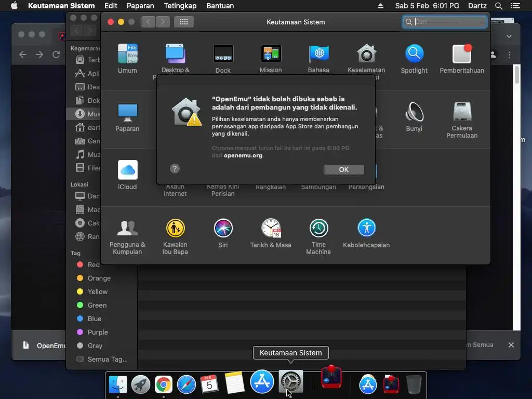Image resolution: width=532 pixels, height=399 pixels.
Task: Go back in Keutamaan Sistem toolbar
Action: (x=148, y=22)
